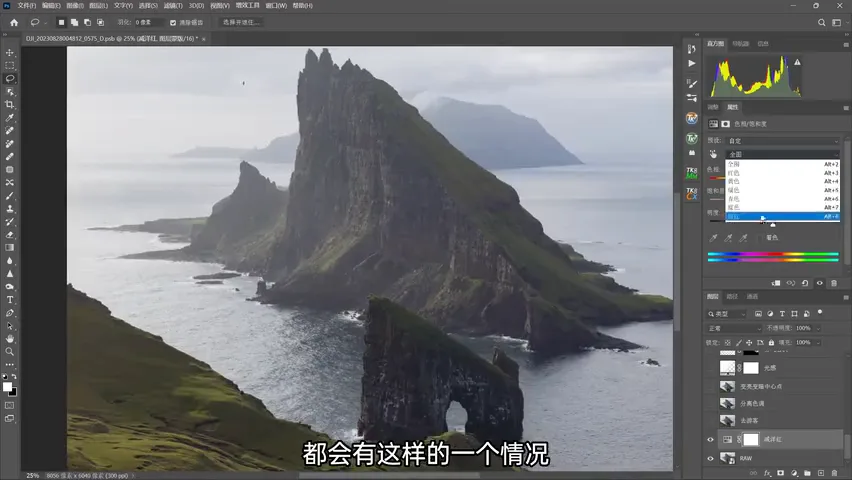Select the Crop tool

coord(10,105)
